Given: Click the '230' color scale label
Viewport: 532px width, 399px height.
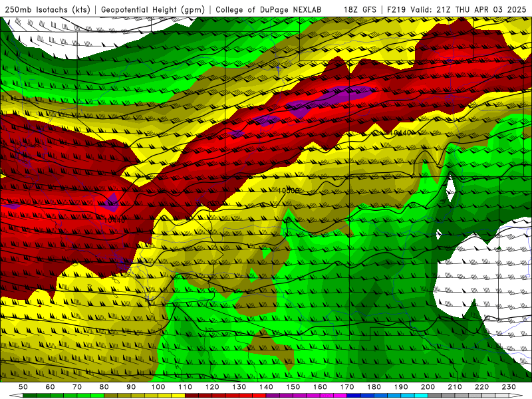Looking at the screenshot, I should 509,387.
